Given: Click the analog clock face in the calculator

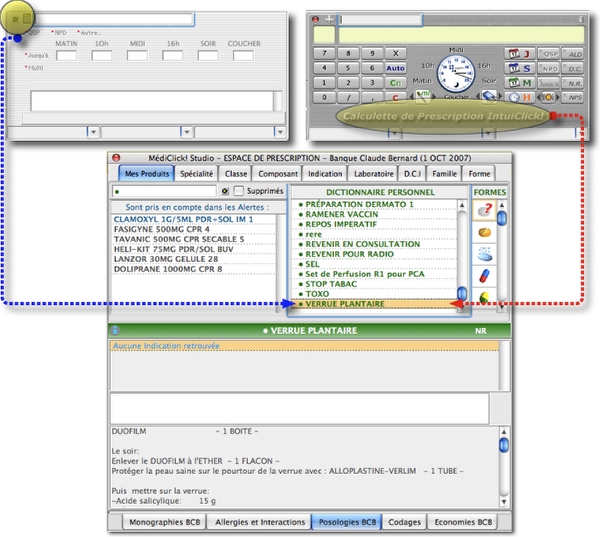Looking at the screenshot, I should coord(456,73).
